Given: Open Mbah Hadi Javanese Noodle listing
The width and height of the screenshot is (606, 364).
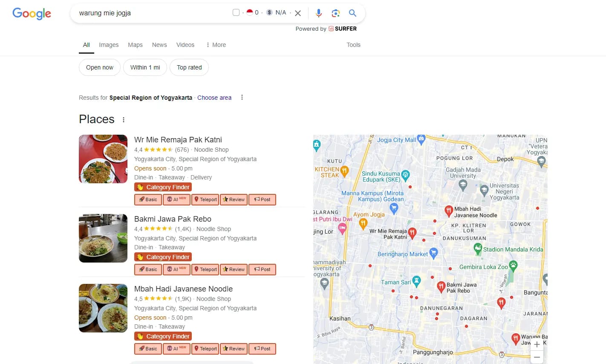Looking at the screenshot, I should click(183, 289).
